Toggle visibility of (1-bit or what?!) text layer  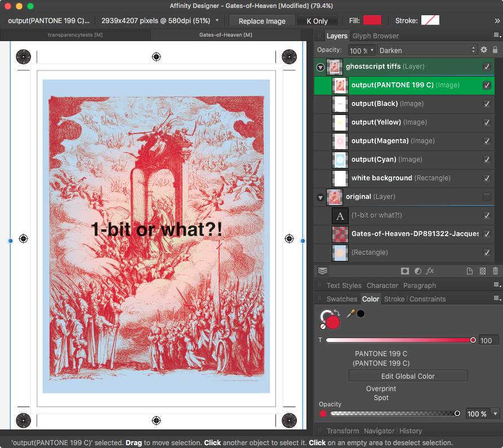click(487, 215)
